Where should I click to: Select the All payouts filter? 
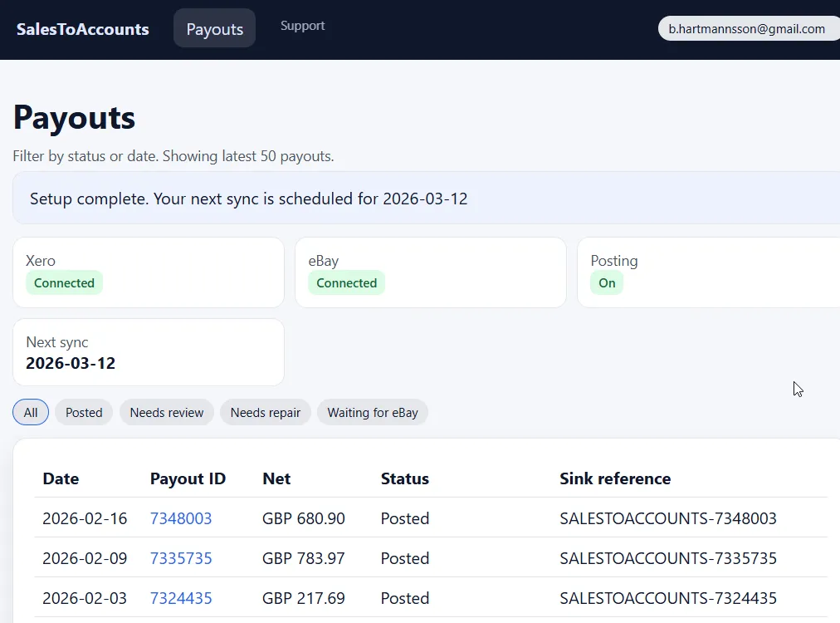(30, 412)
